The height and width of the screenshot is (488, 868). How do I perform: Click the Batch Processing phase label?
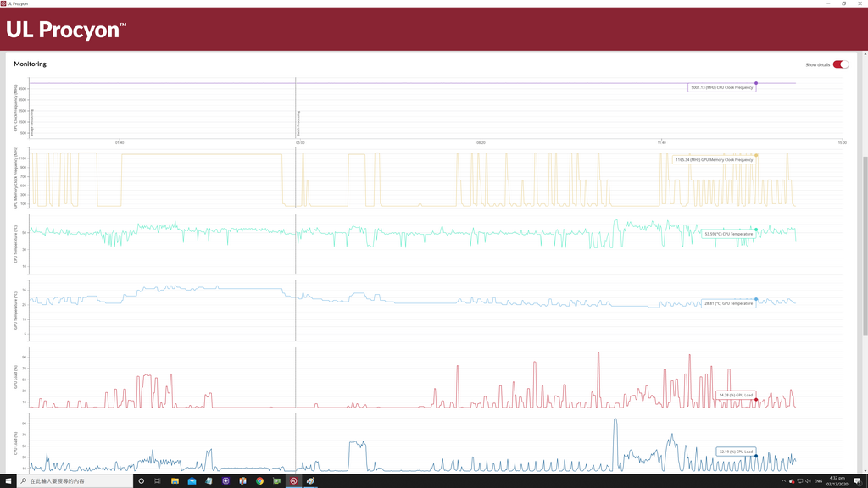[x=298, y=124]
